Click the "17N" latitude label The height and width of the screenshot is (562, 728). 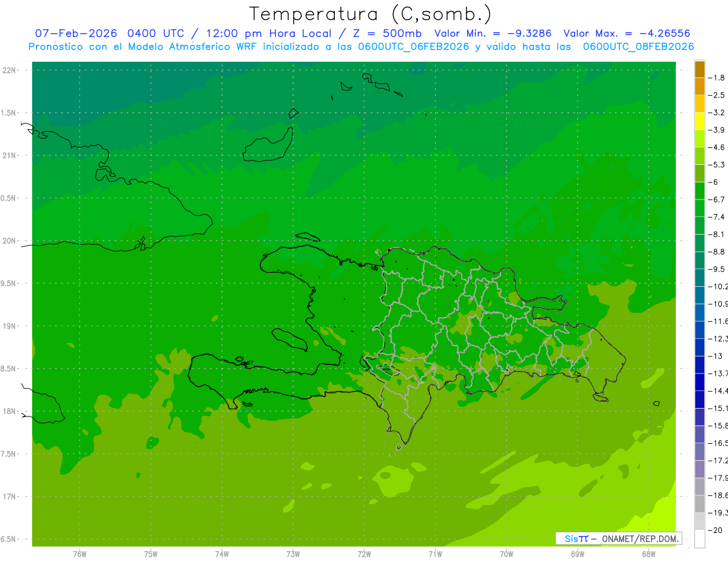(10, 497)
